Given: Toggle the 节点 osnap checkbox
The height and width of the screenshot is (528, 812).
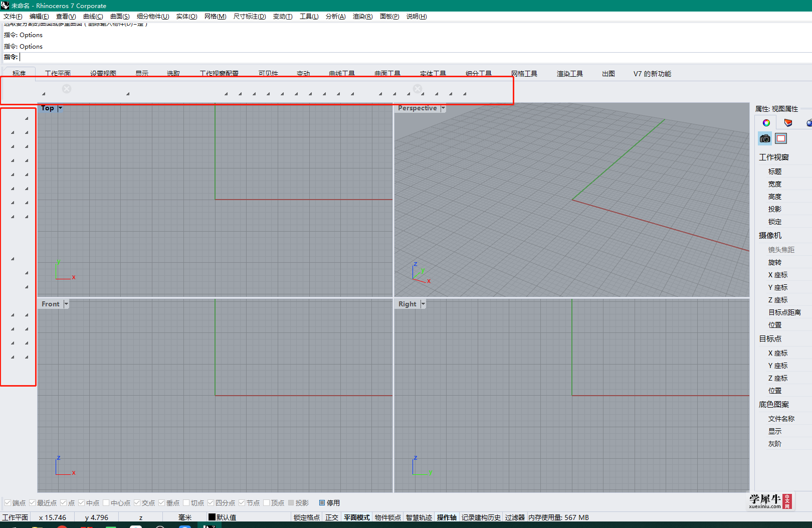Looking at the screenshot, I should coord(242,502).
